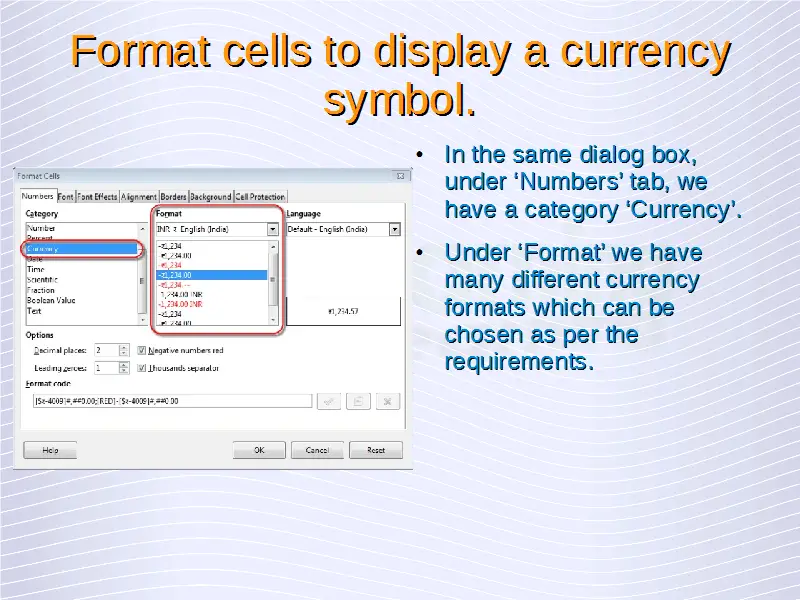
Task: Expand the Language dropdown list
Action: click(394, 229)
